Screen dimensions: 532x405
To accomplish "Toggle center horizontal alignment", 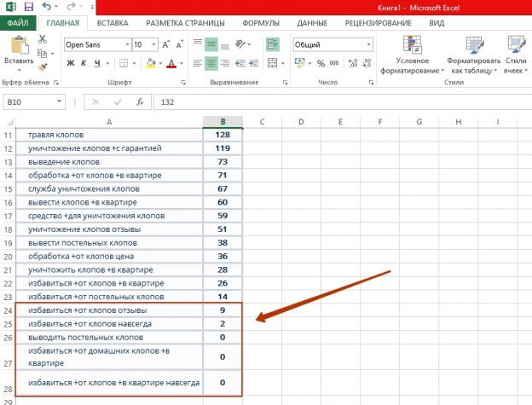I will [211, 63].
